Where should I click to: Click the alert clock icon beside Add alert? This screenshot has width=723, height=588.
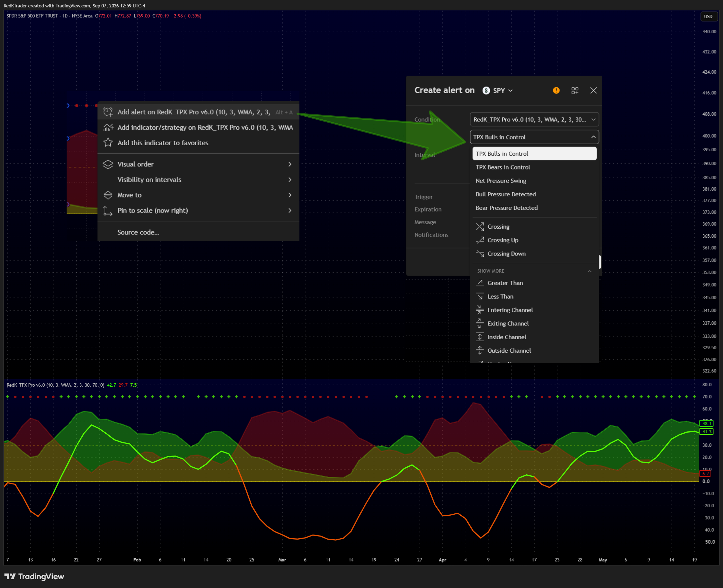tap(108, 112)
